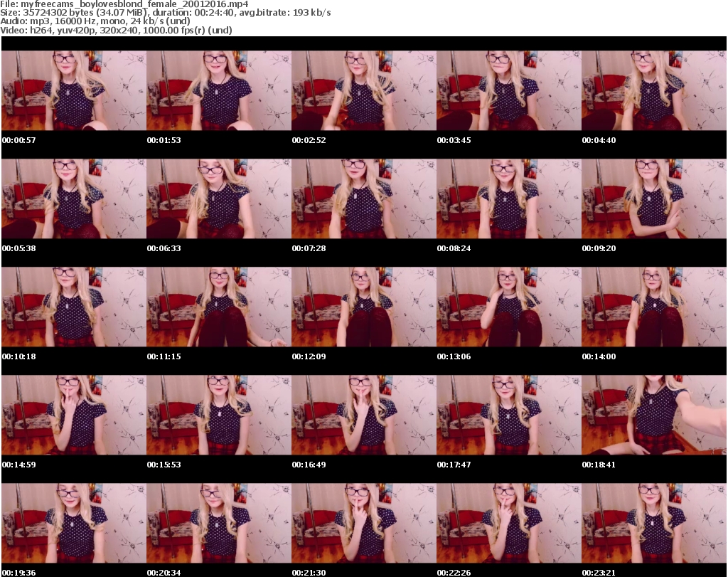Click the thumbnail frame stamped 00:00:57
The image size is (728, 577).
tap(74, 90)
